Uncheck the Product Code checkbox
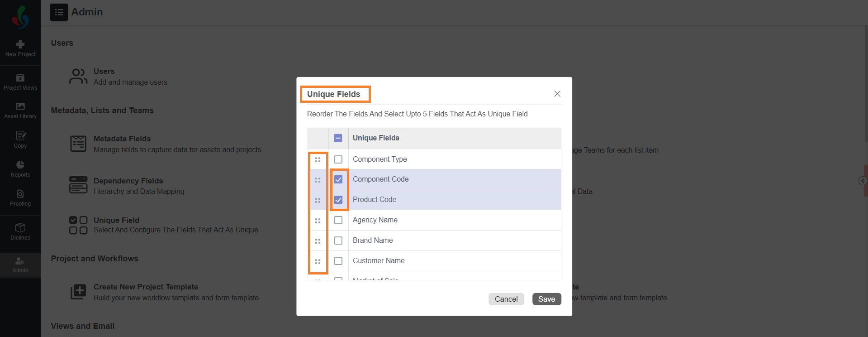 (338, 200)
